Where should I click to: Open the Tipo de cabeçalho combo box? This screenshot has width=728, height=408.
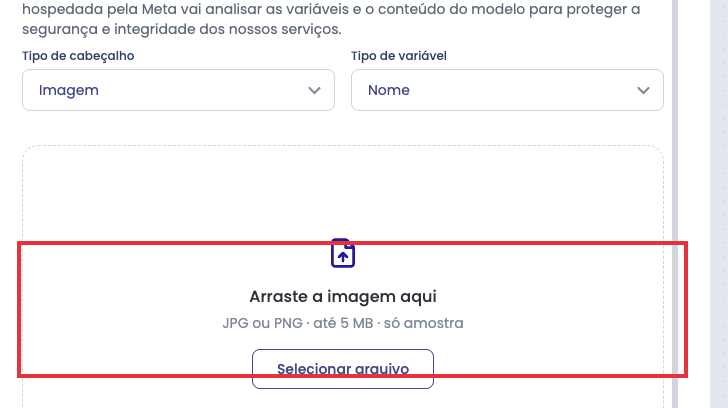pos(178,90)
